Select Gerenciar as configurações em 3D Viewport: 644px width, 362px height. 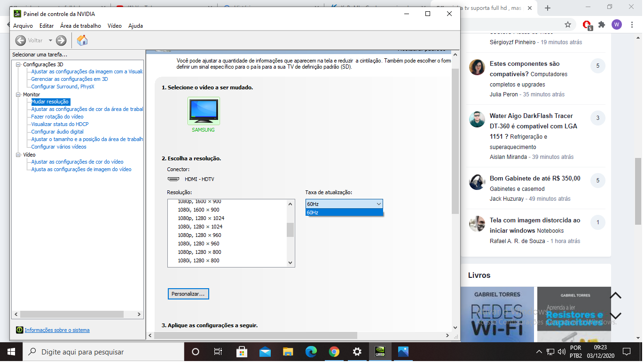[70, 79]
